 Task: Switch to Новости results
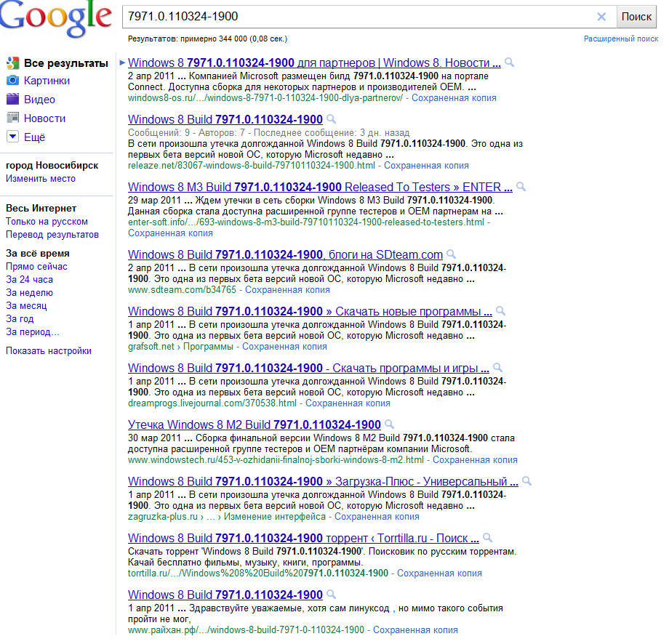45,118
